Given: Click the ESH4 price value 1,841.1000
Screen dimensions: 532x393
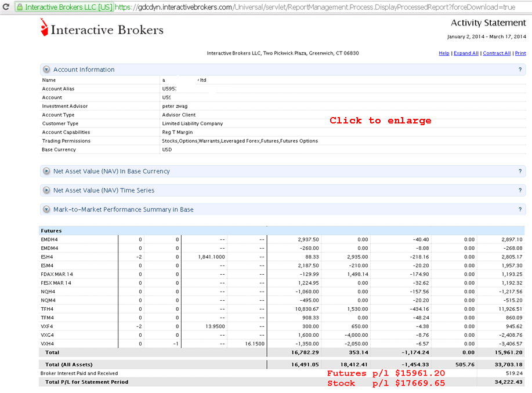Looking at the screenshot, I should pos(211,257).
